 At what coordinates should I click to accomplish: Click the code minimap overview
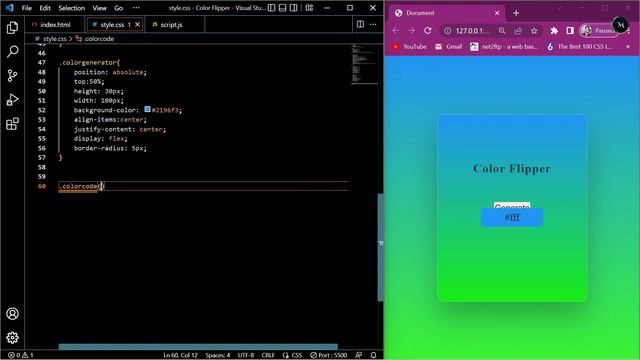364,64
